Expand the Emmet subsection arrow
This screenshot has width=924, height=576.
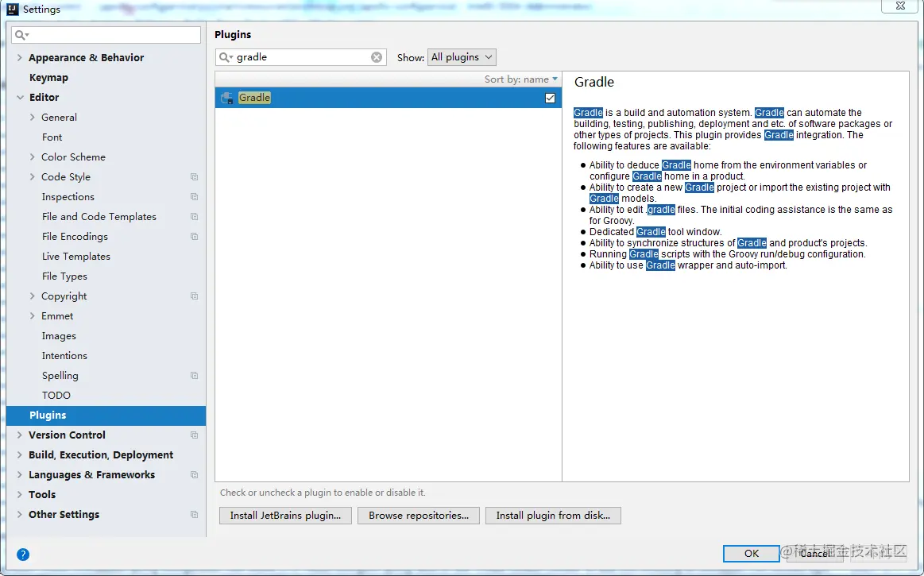coord(33,316)
